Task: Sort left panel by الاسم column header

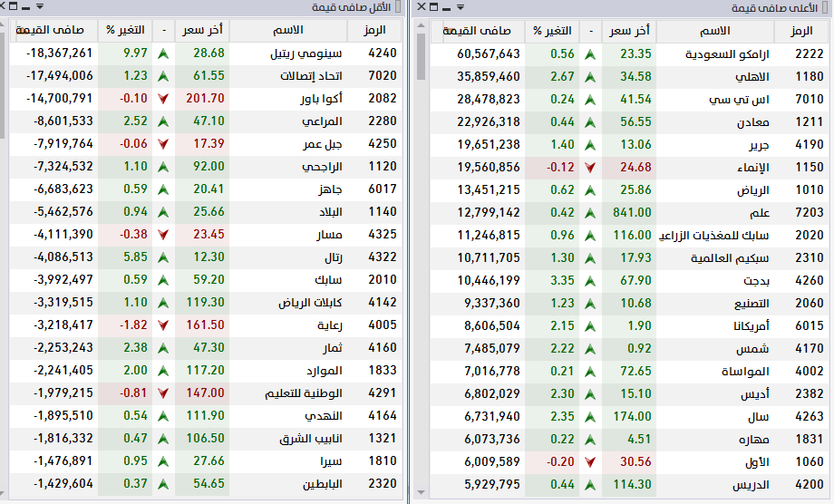Action: (288, 30)
